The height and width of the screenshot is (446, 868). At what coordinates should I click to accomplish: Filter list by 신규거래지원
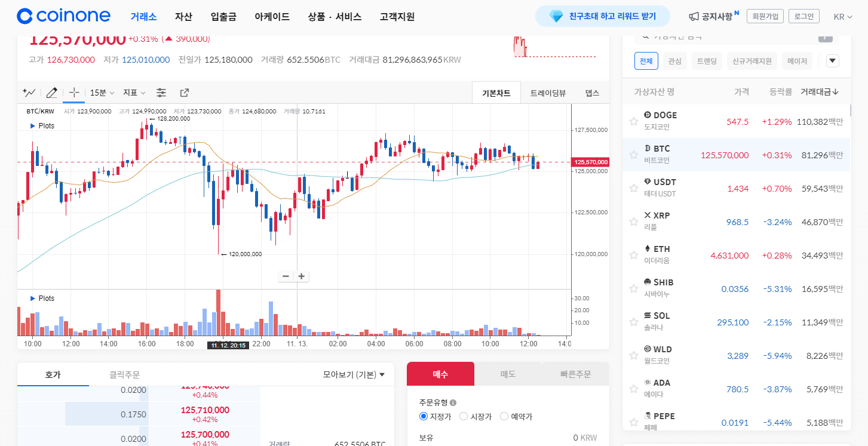pos(752,61)
